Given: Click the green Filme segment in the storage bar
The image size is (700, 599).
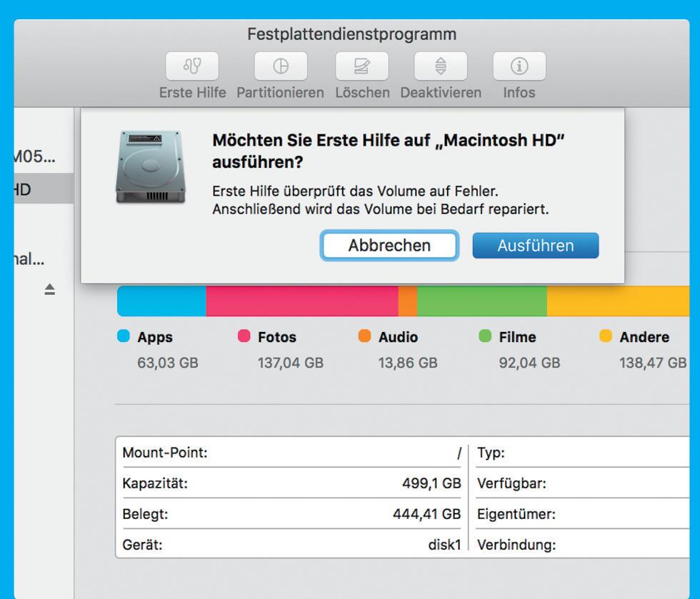Looking at the screenshot, I should [479, 301].
